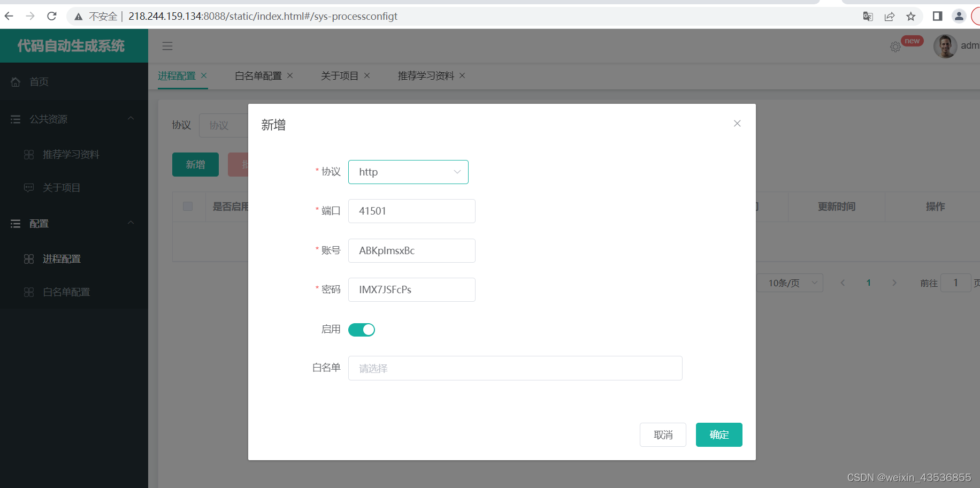This screenshot has width=980, height=488.
Task: Close the 新增 dialog with X
Action: (737, 124)
